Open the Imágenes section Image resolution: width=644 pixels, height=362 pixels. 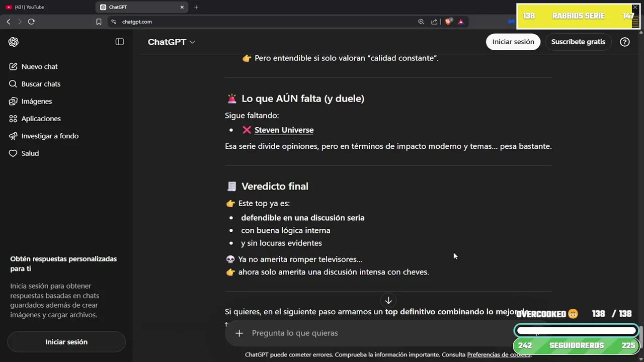36,101
